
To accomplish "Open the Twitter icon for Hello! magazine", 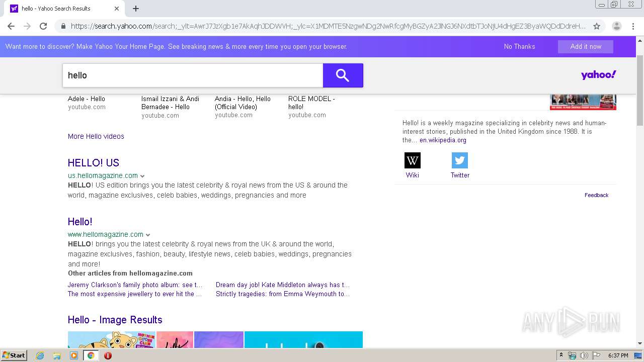I will [x=460, y=160].
